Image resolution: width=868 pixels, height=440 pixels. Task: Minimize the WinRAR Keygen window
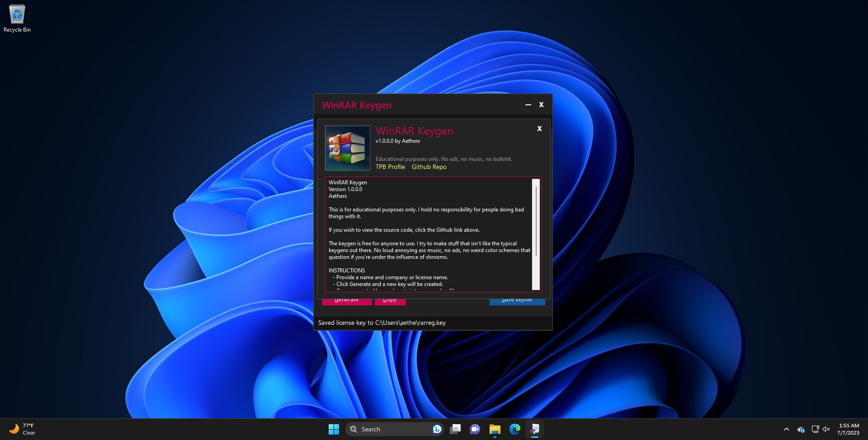coord(528,105)
